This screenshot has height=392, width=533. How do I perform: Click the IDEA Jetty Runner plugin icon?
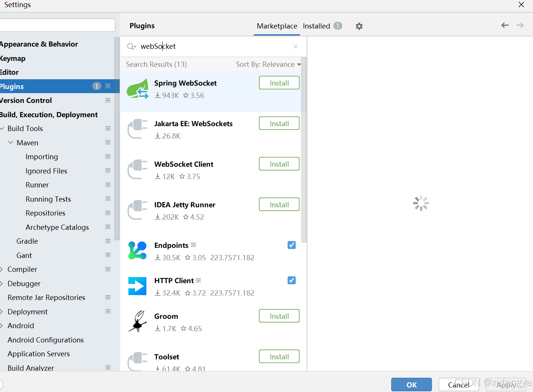(137, 210)
